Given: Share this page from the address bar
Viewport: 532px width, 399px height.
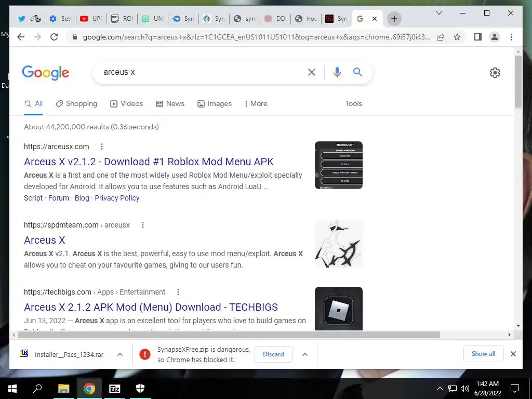Looking at the screenshot, I should coord(441,37).
